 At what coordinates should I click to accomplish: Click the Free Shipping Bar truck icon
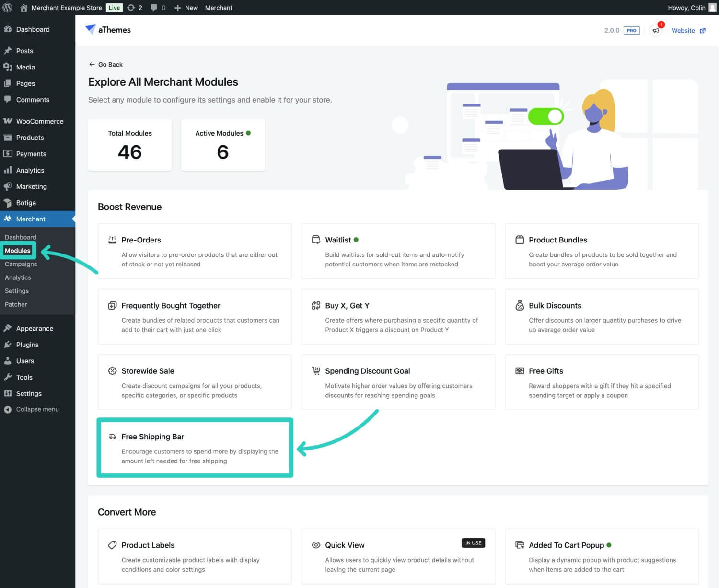click(x=112, y=437)
